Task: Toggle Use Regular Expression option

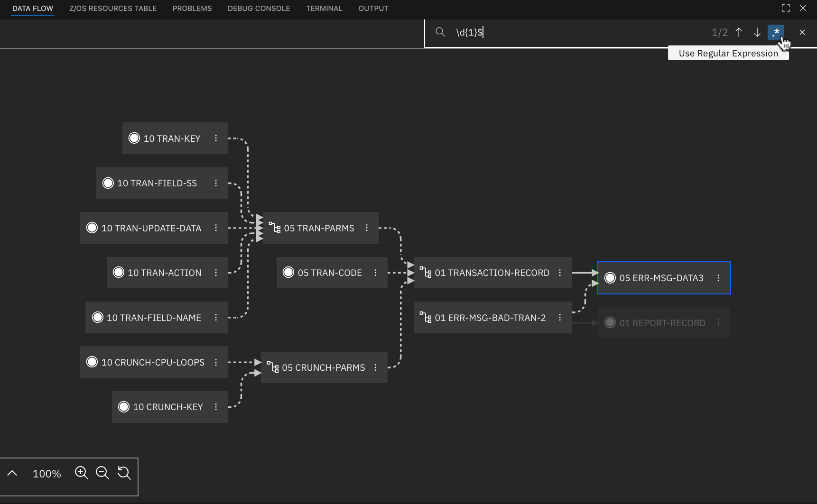Action: point(775,32)
